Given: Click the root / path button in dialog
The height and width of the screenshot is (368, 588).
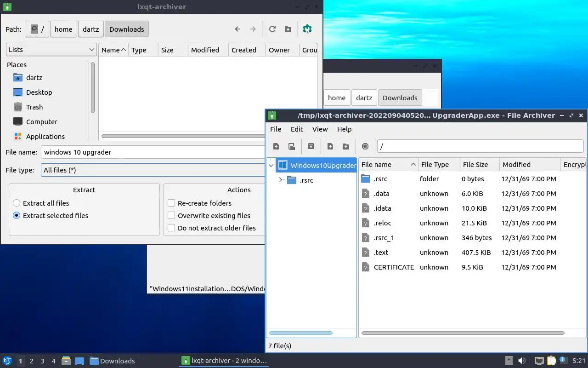Looking at the screenshot, I should (x=37, y=29).
